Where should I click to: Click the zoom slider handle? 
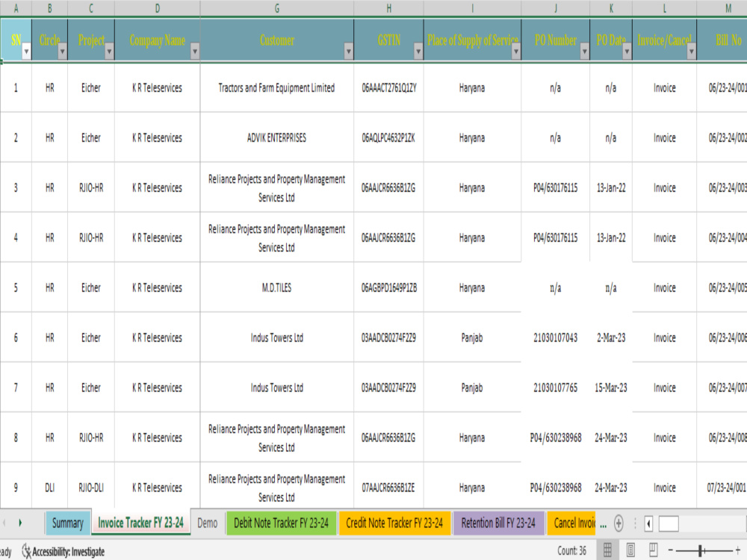(x=701, y=550)
